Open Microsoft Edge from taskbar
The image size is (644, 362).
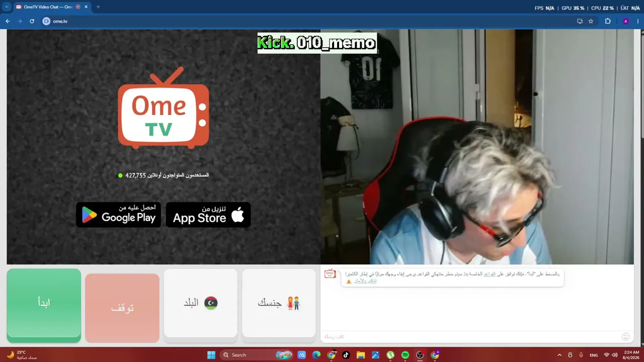(316, 355)
